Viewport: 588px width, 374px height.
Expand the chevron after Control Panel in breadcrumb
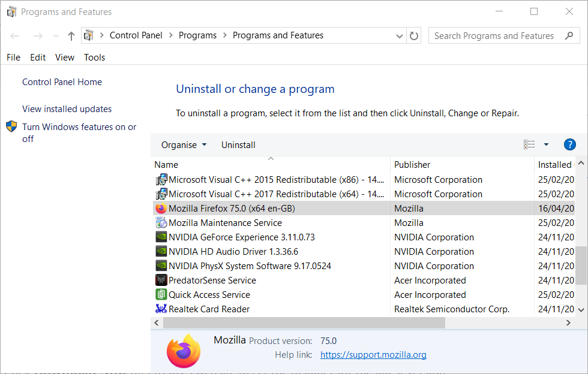pos(170,35)
